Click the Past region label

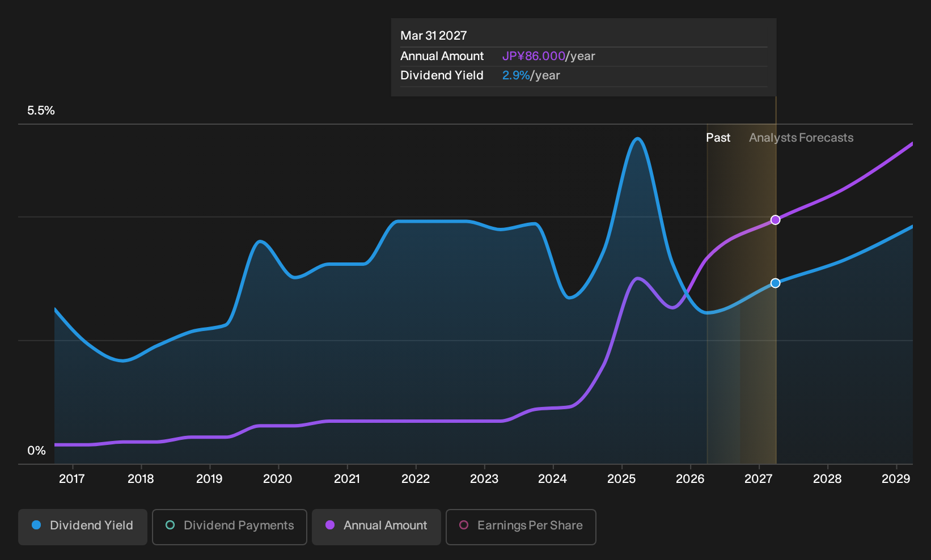tap(718, 138)
